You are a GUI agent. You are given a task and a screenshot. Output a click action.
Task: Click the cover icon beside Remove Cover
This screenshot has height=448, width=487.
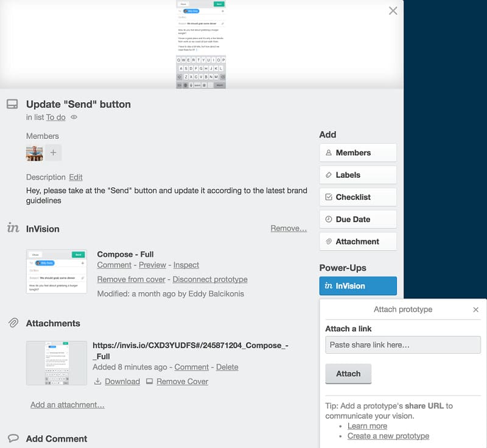tap(149, 381)
